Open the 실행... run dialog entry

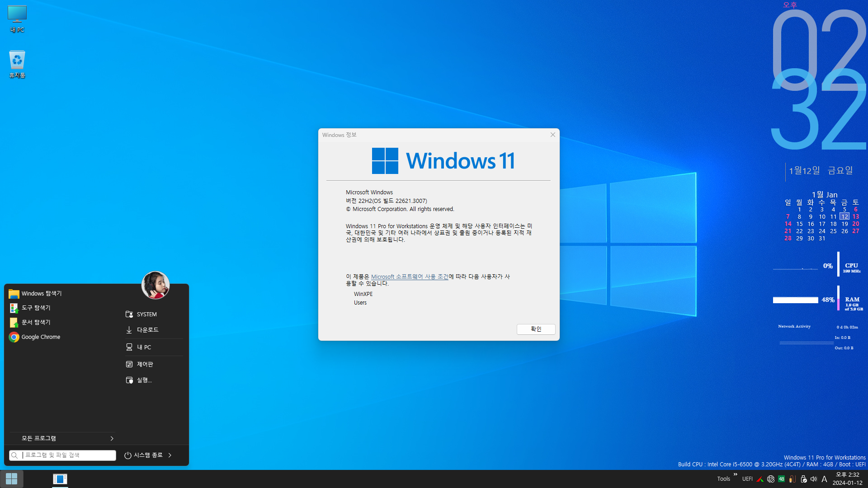pos(154,380)
